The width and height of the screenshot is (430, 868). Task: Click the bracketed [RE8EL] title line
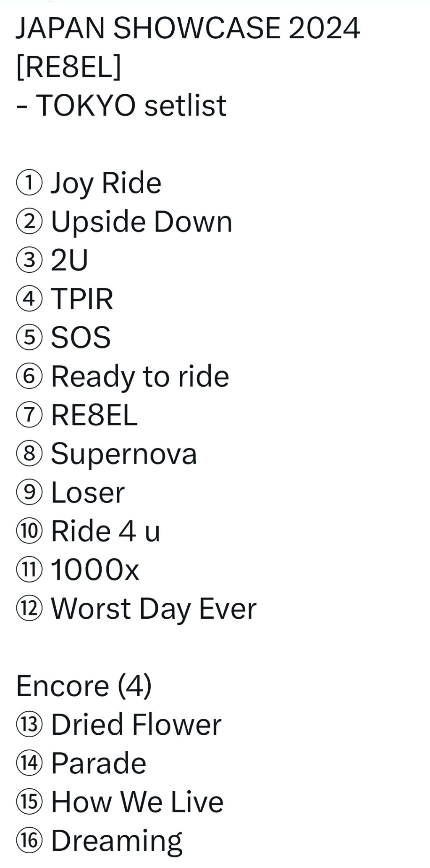tap(68, 67)
